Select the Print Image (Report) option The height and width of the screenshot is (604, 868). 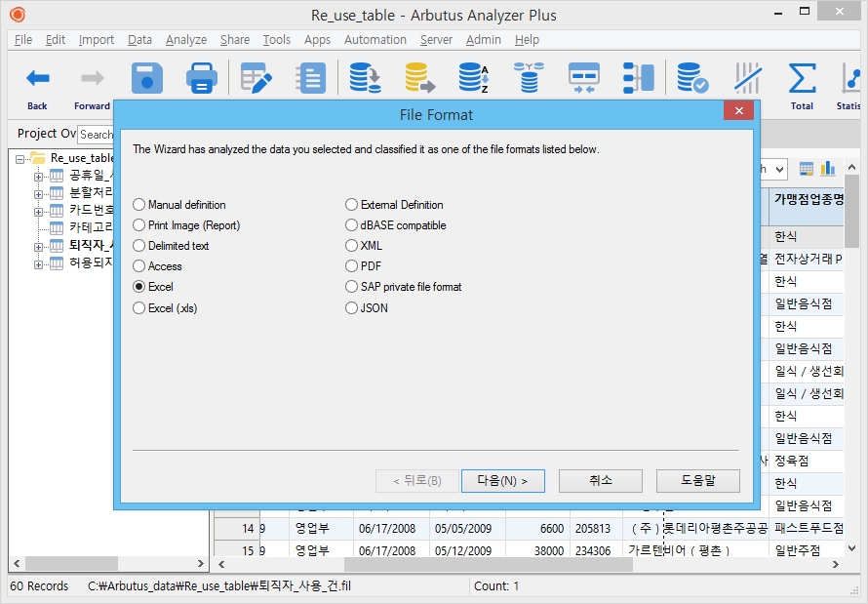tap(138, 225)
